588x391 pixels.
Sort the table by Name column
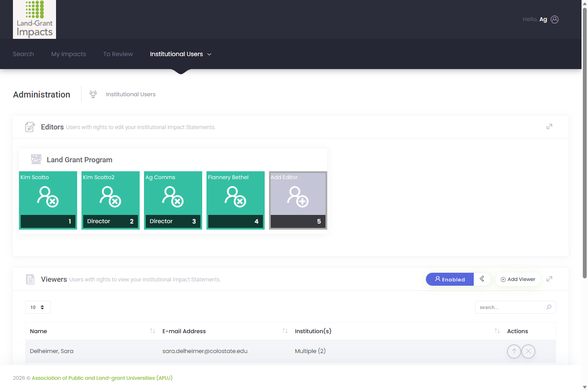pyautogui.click(x=92, y=331)
